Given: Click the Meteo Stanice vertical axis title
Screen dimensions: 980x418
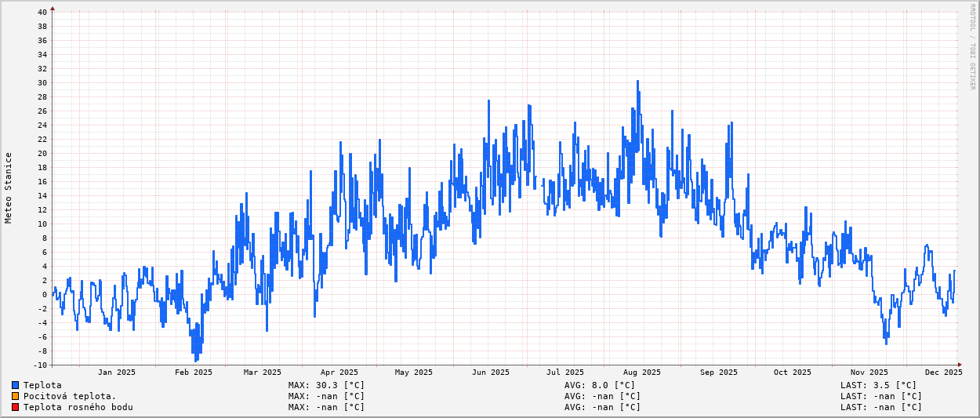Looking at the screenshot, I should [9, 188].
